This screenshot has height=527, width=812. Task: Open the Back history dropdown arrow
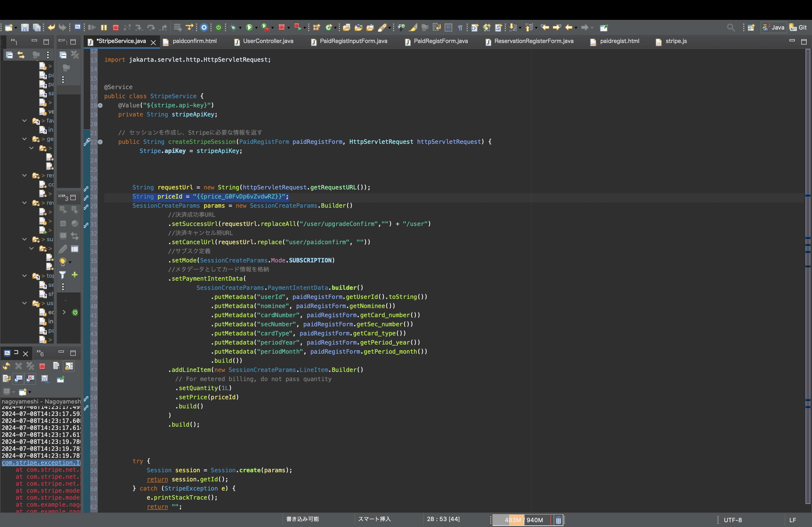[576, 28]
